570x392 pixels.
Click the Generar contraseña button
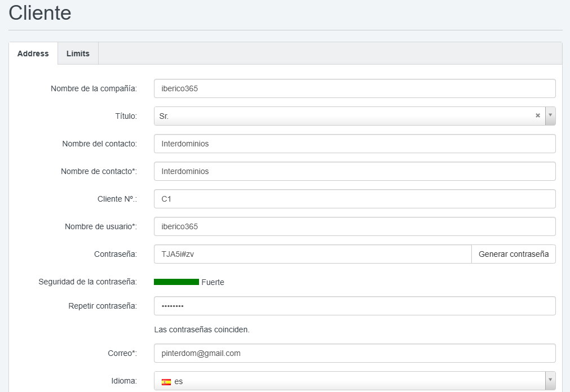[513, 254]
